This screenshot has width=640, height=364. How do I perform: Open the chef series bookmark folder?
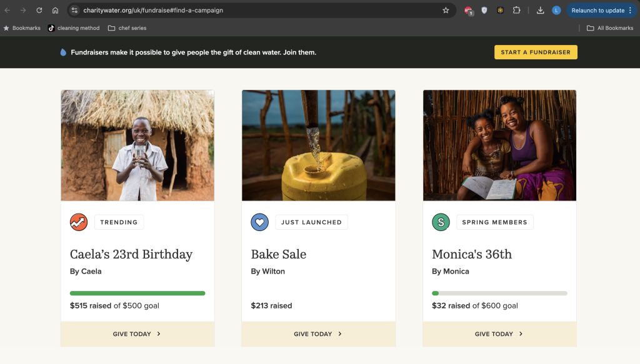[127, 28]
